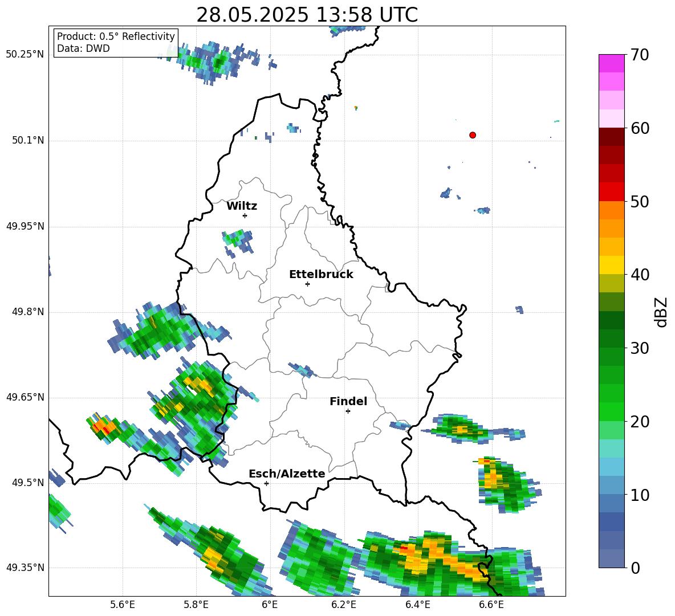Click the 5.8°E longitude label
Screen dimensions: 675x616
coord(196,605)
